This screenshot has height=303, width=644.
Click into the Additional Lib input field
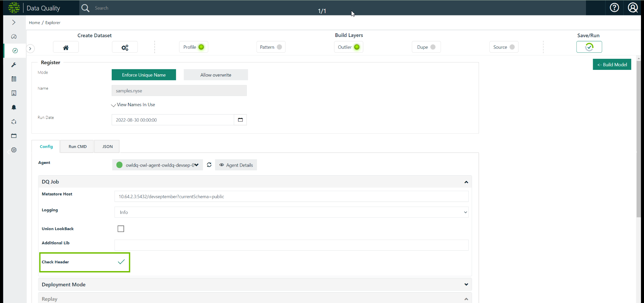coord(291,245)
